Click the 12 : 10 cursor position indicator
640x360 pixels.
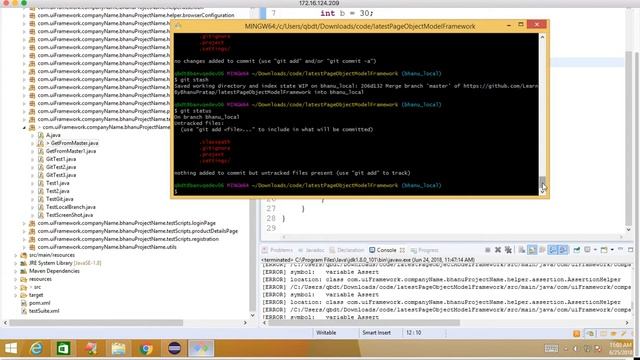413,333
